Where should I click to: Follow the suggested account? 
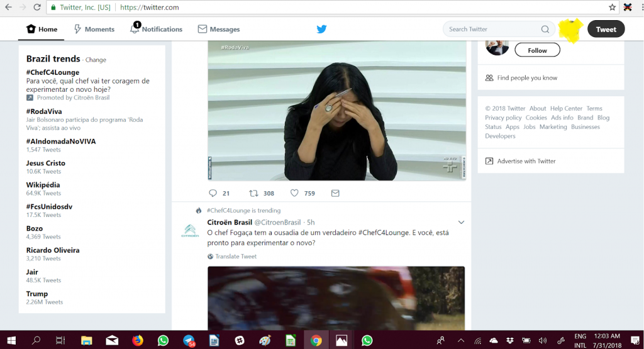[x=537, y=50]
